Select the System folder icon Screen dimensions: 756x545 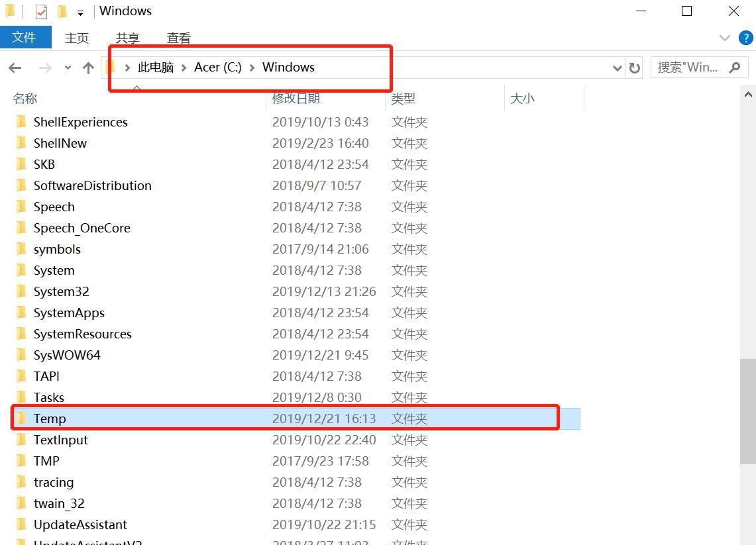point(21,270)
